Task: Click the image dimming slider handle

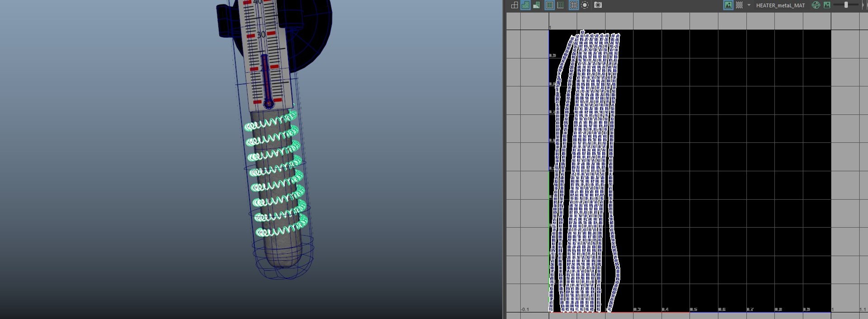Action: tap(846, 5)
